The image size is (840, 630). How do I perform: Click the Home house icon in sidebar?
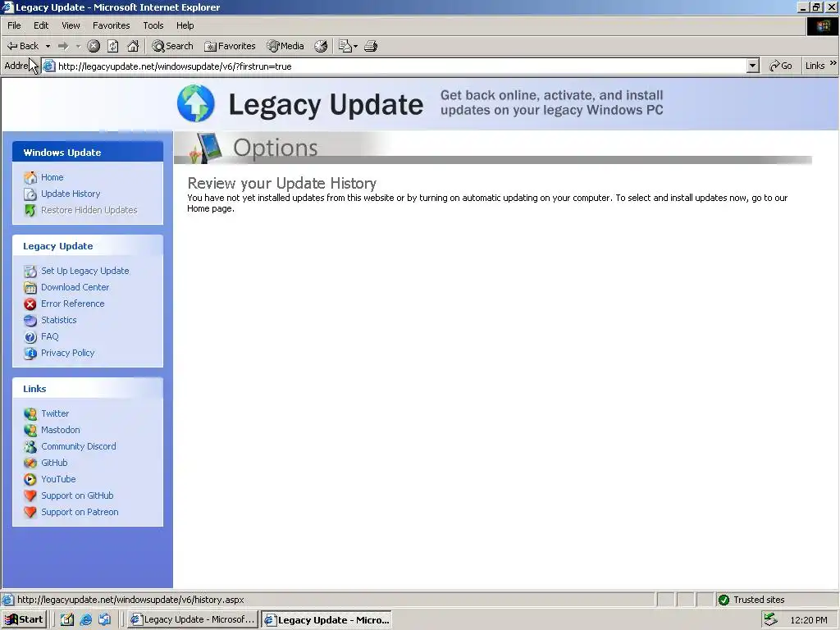point(30,177)
